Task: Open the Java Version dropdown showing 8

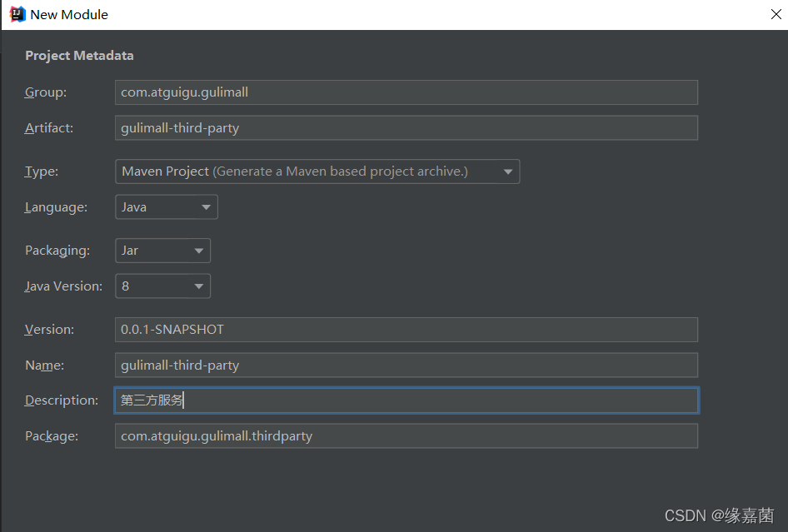Action: (x=162, y=286)
